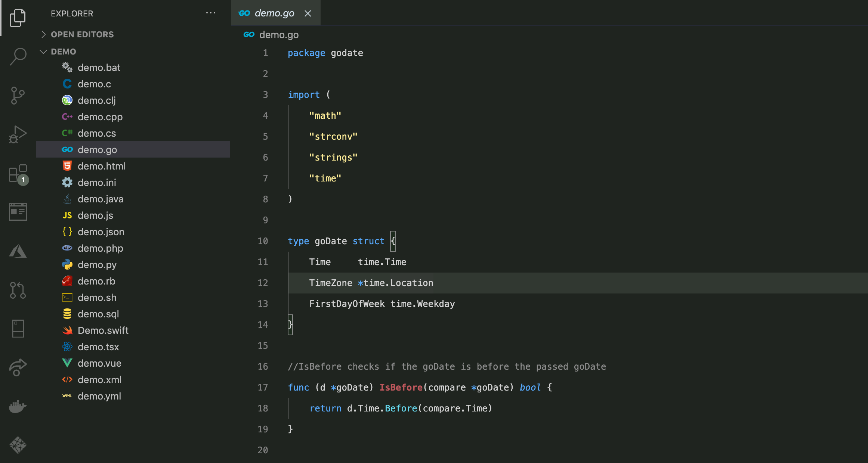
Task: Open the Live Share arrow icon
Action: pos(18,367)
